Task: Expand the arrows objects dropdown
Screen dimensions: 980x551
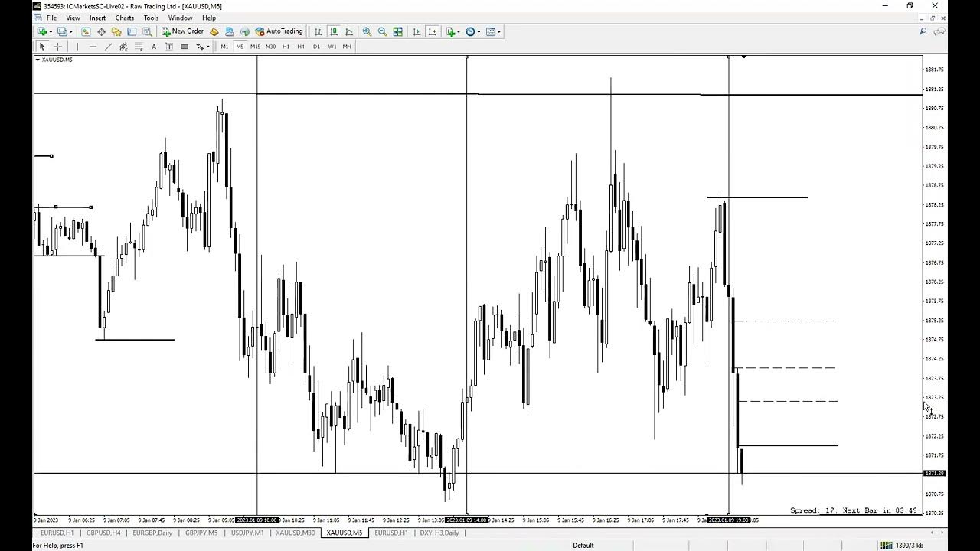Action: [x=207, y=47]
